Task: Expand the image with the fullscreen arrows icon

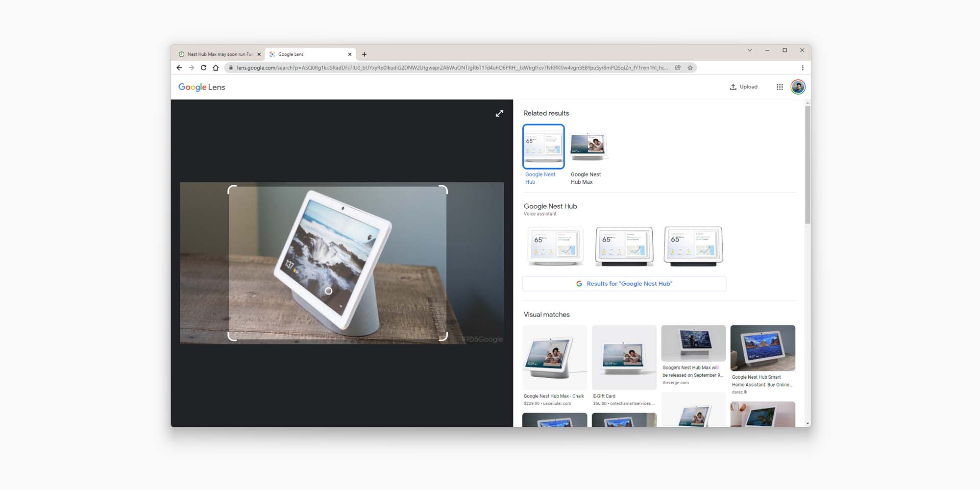Action: tap(499, 113)
